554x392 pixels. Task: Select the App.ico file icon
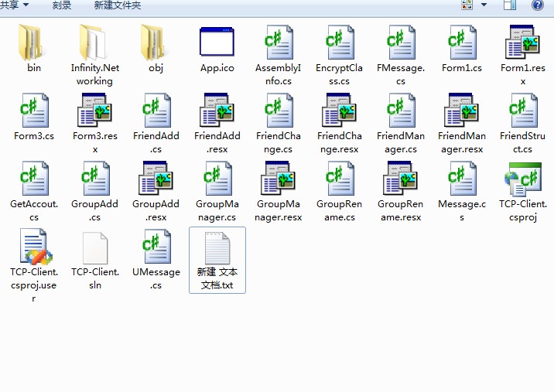click(x=217, y=42)
